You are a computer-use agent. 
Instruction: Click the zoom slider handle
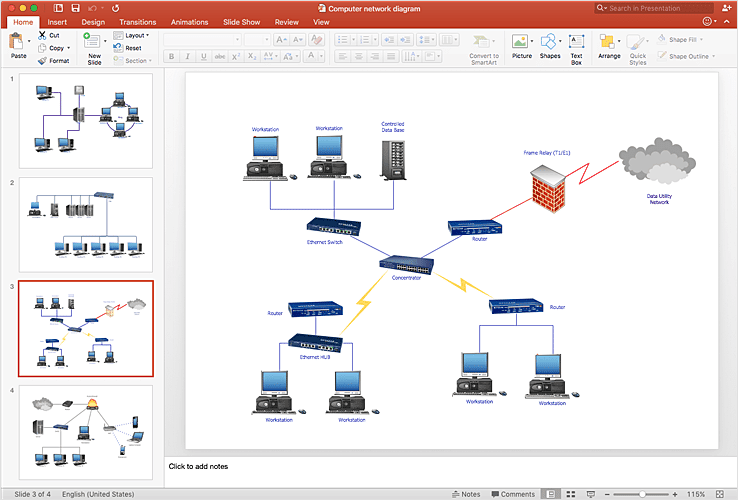642,494
